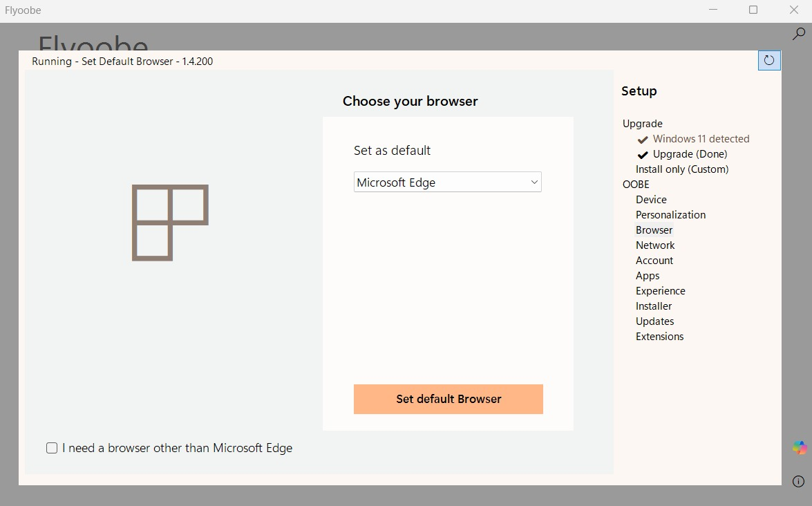Select the Browser step
This screenshot has height=506, width=812.
[x=654, y=230]
